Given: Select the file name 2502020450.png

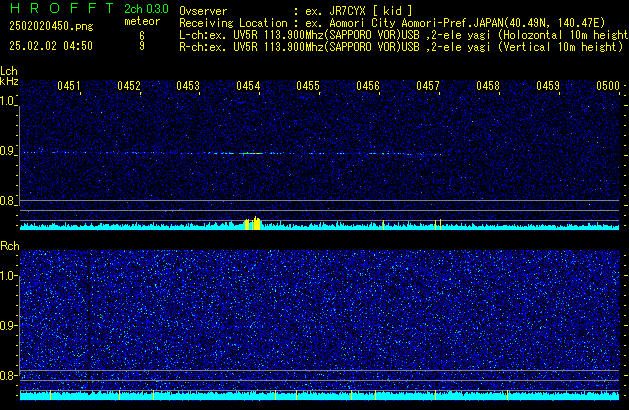Looking at the screenshot, I should 51,26.
